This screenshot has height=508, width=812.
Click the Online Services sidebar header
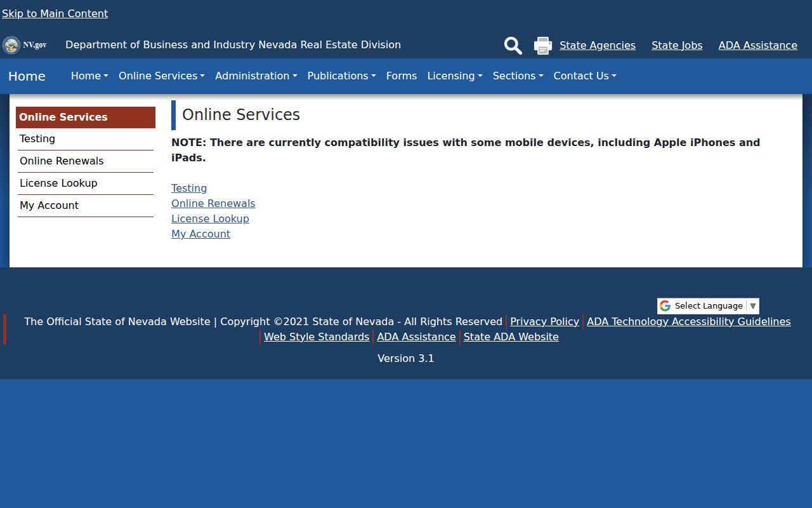click(86, 117)
